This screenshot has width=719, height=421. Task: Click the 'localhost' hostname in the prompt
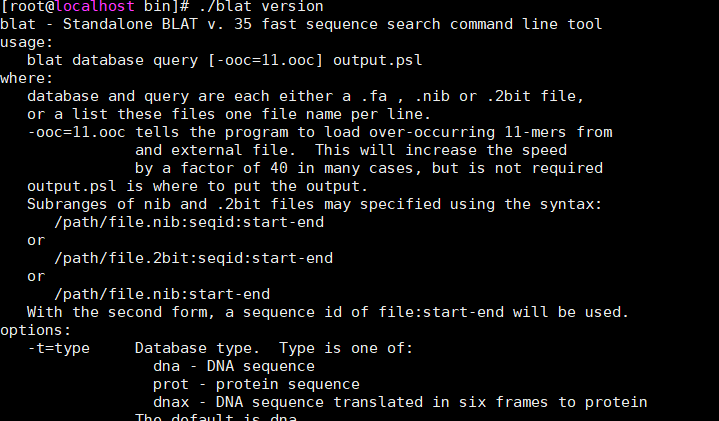pos(95,6)
